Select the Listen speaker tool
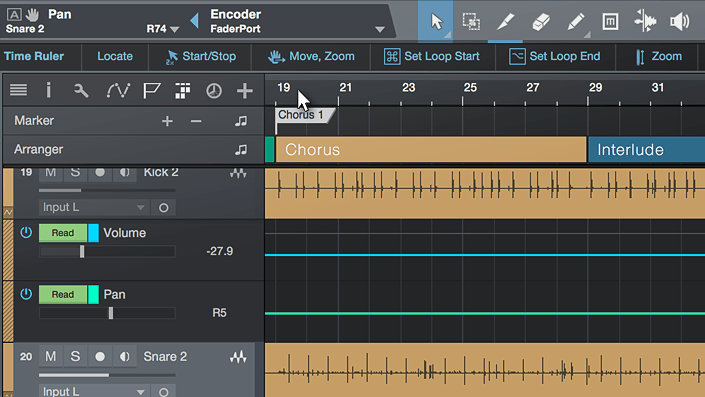The image size is (705, 397). point(679,22)
